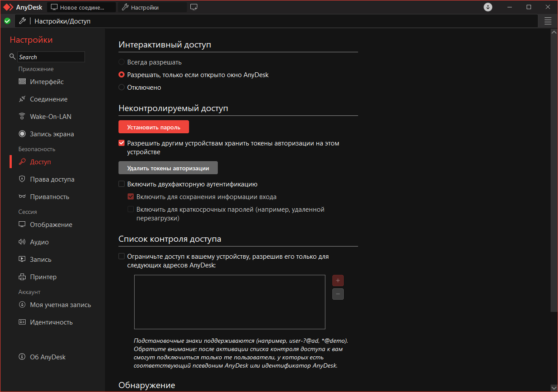Click inside the empty AnyDesk address list box
This screenshot has height=392, width=558.
(x=230, y=302)
